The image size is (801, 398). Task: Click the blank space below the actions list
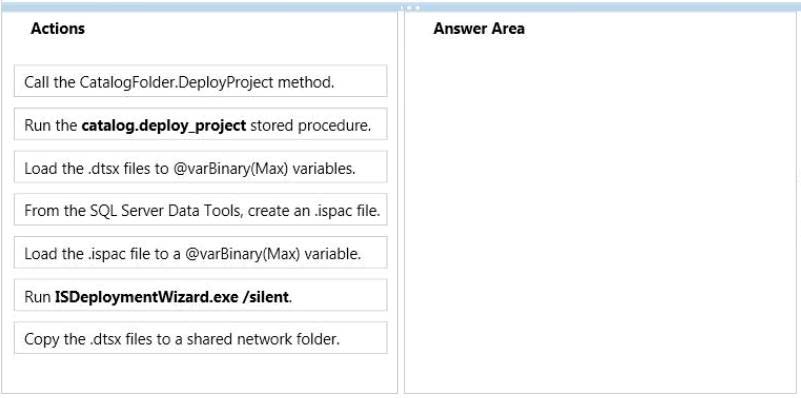click(199, 373)
